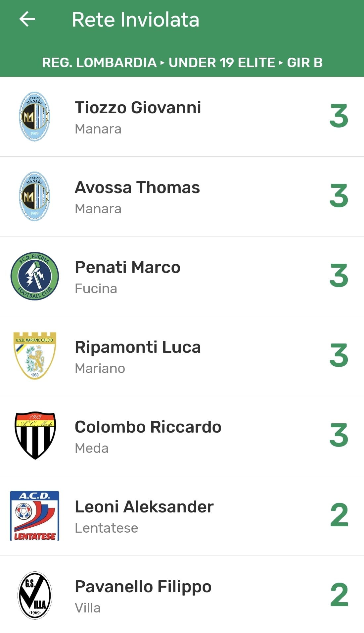Choose GIR B in the breadcrumb
Image resolution: width=364 pixels, height=633 pixels.
(x=304, y=63)
